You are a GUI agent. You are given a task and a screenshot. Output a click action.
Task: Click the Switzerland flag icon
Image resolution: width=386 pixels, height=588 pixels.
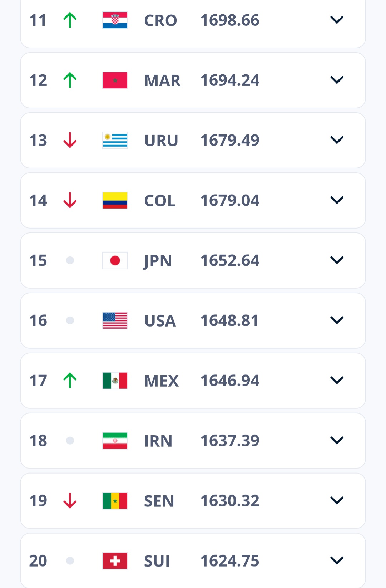pos(115,561)
